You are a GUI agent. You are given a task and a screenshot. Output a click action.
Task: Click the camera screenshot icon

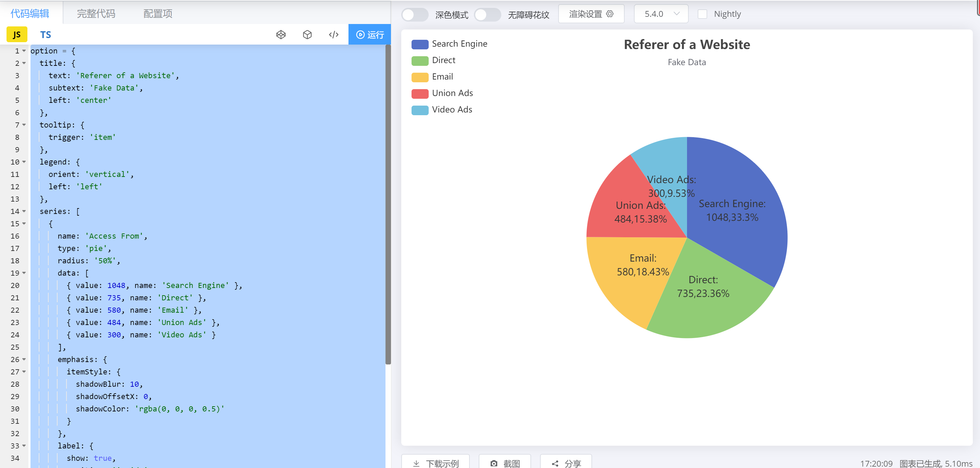494,463
